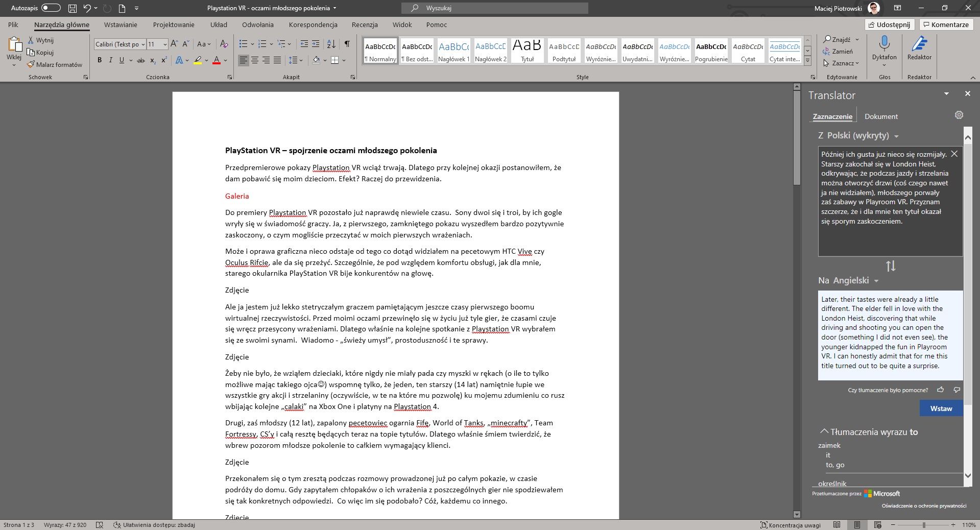Image resolution: width=980 pixels, height=530 pixels.
Task: Switch to read mode view in status bar
Action: [x=836, y=525]
